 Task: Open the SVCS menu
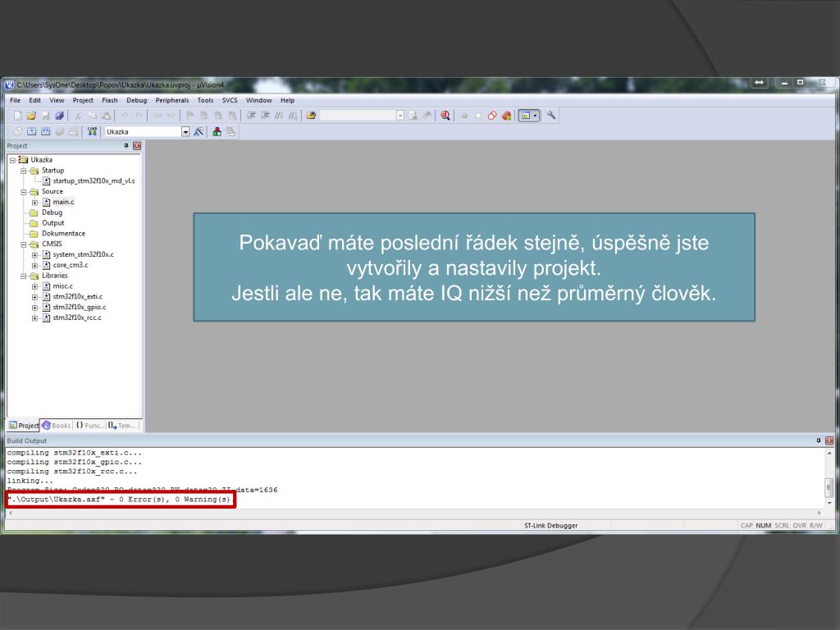(x=230, y=100)
